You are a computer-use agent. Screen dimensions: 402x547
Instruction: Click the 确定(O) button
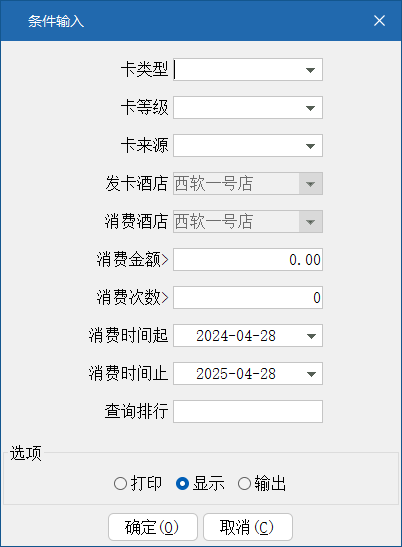pos(153,527)
